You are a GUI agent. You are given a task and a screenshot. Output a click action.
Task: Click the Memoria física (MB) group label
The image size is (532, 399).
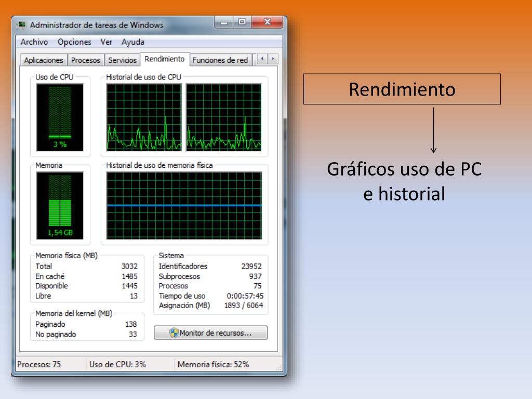pos(66,256)
